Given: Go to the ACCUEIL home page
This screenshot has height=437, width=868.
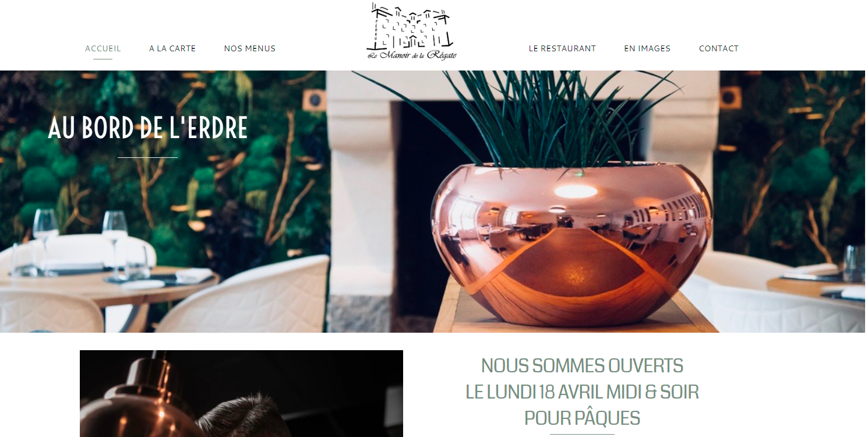Looking at the screenshot, I should [103, 48].
